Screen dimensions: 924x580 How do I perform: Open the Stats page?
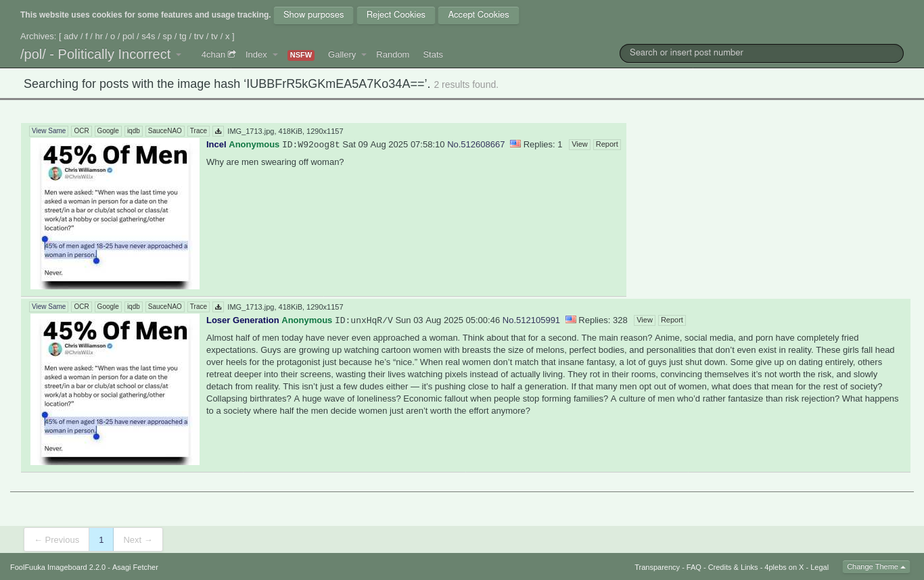(x=433, y=55)
